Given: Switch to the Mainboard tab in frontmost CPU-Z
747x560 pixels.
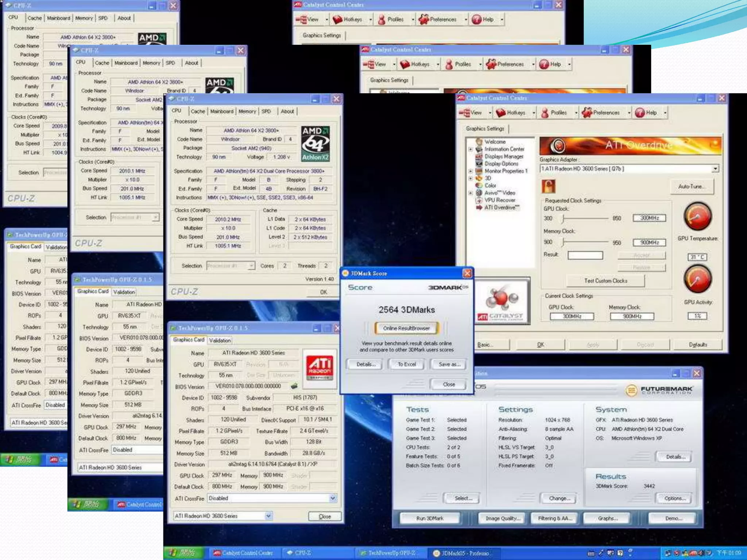Looking at the screenshot, I should coord(222,112).
